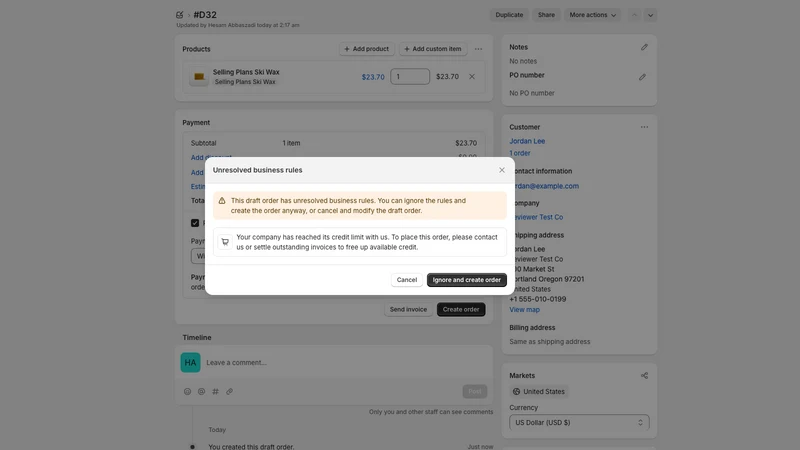This screenshot has width=800, height=450.
Task: Mention staff with @ icon
Action: [202, 391]
